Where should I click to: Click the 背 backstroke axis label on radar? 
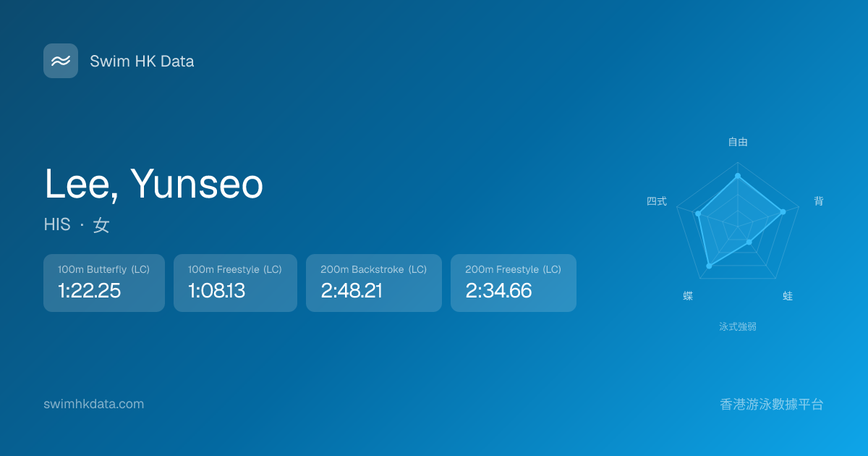tap(819, 201)
